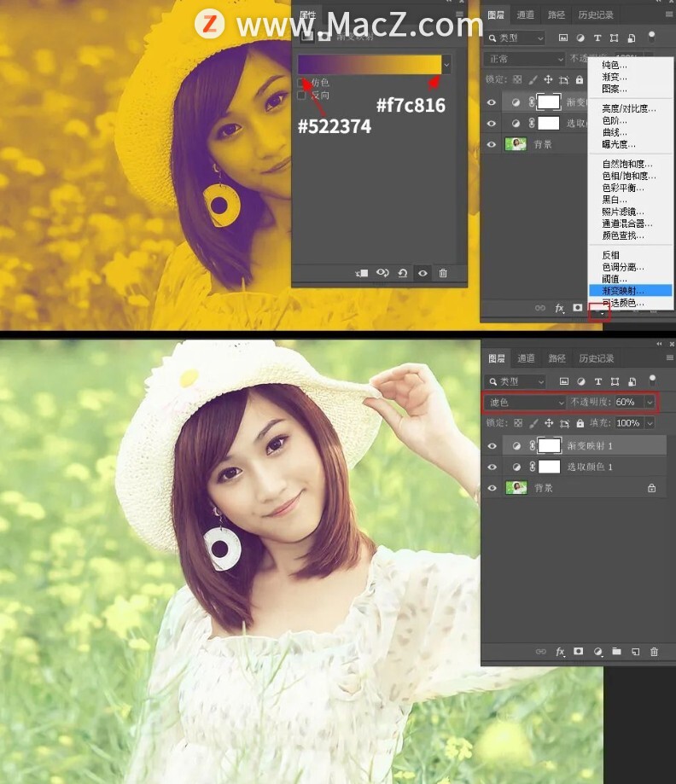This screenshot has height=784, width=676.
Task: Filter pixel layers in lower Layers panel
Action: tap(564, 381)
